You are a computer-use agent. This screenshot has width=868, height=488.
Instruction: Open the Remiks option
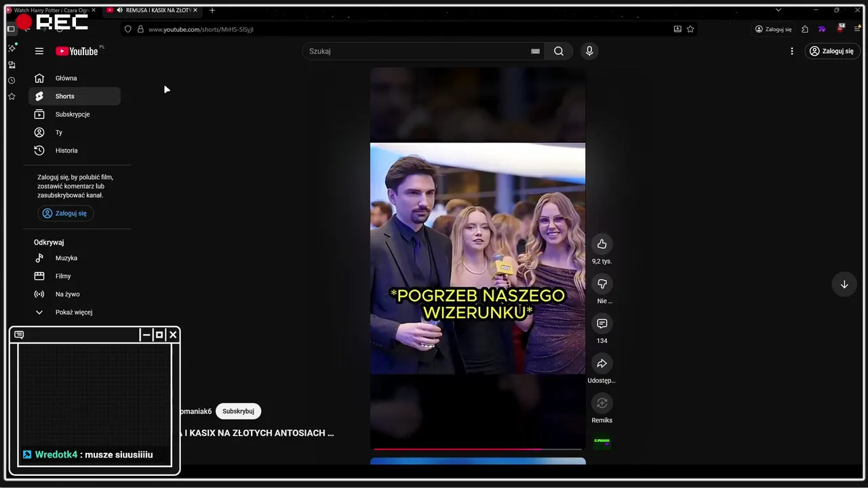pyautogui.click(x=601, y=403)
